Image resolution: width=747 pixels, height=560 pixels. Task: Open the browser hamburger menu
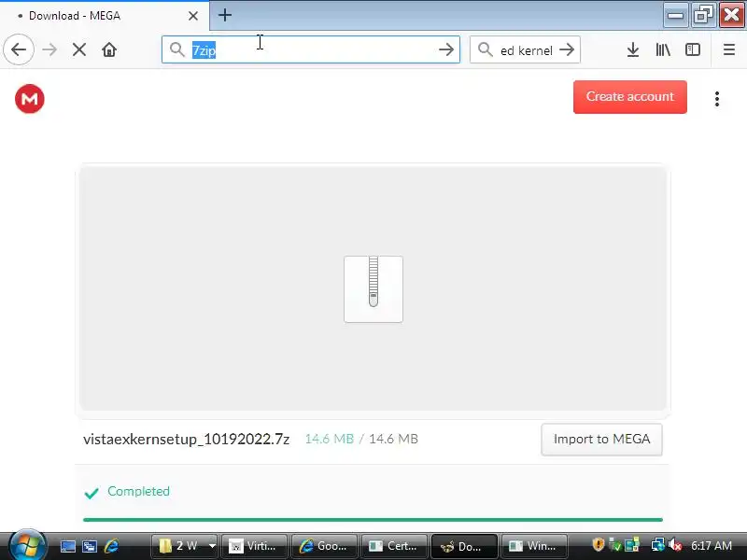click(729, 49)
